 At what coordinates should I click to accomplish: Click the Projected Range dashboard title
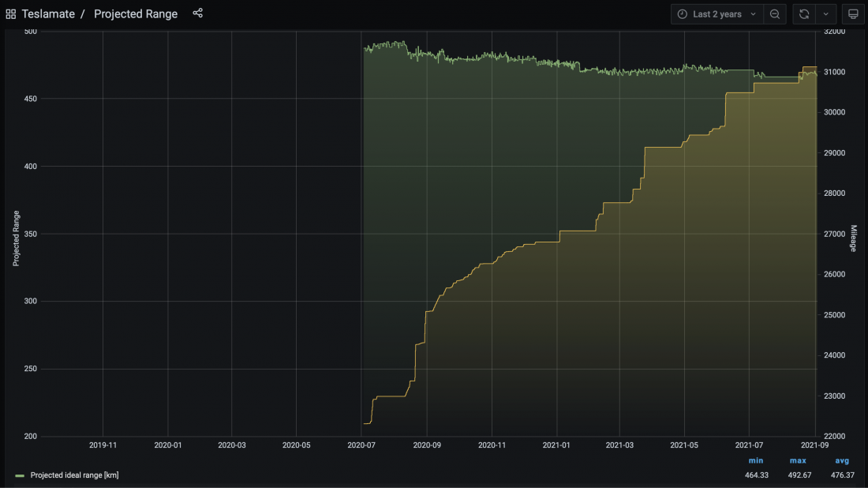tap(136, 14)
